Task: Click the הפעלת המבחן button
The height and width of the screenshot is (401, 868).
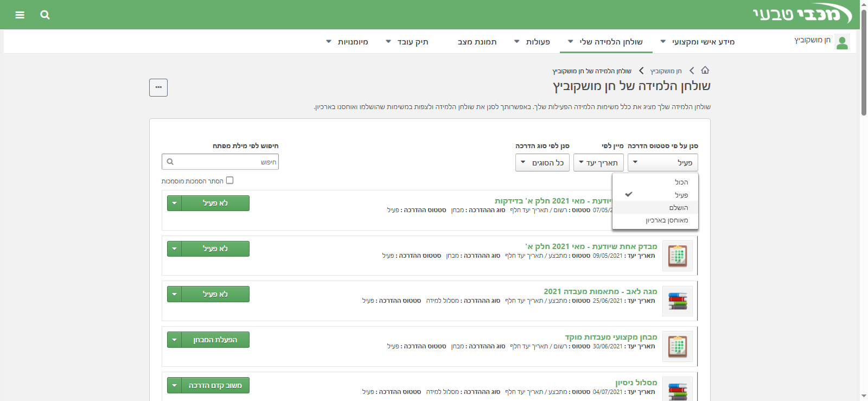Action: tap(215, 340)
